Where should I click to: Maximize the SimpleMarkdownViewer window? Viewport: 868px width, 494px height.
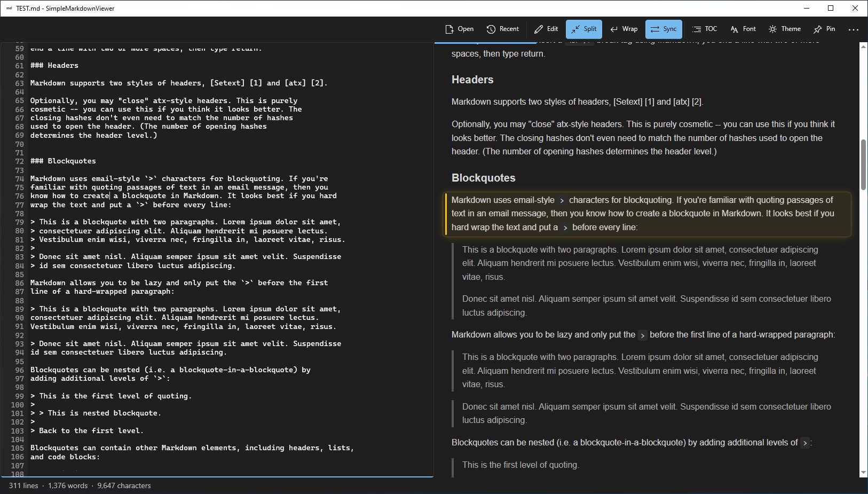click(x=831, y=8)
